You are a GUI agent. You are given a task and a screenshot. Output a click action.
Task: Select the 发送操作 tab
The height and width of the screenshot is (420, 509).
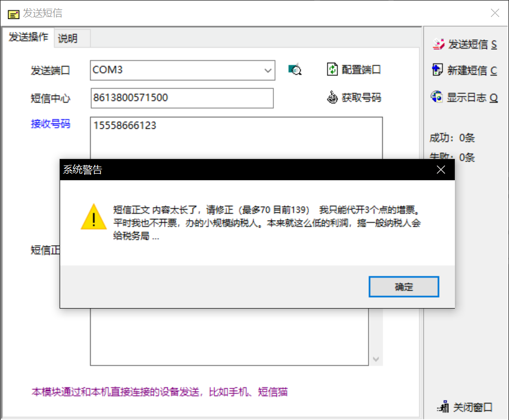(x=28, y=37)
